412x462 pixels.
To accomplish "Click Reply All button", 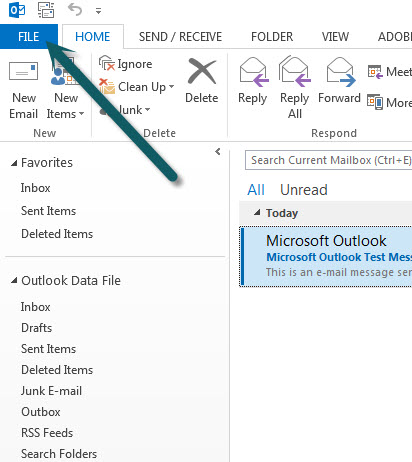I will click(295, 87).
